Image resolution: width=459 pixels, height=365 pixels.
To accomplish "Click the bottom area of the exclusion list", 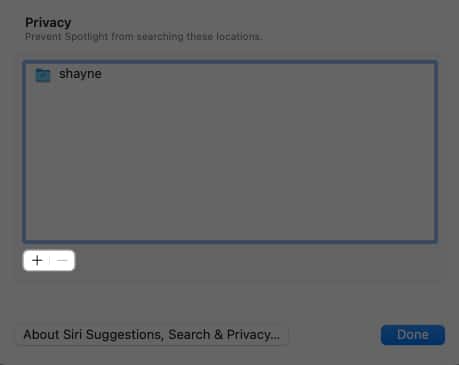I will pyautogui.click(x=230, y=227).
